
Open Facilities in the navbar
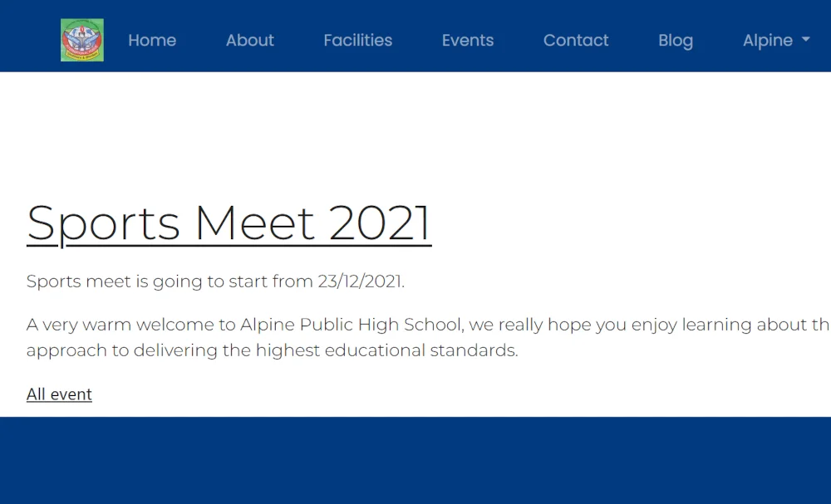click(357, 40)
